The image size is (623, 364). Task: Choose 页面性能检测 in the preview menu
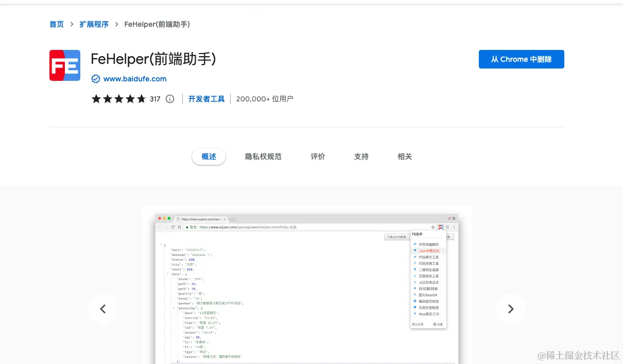pos(428,307)
